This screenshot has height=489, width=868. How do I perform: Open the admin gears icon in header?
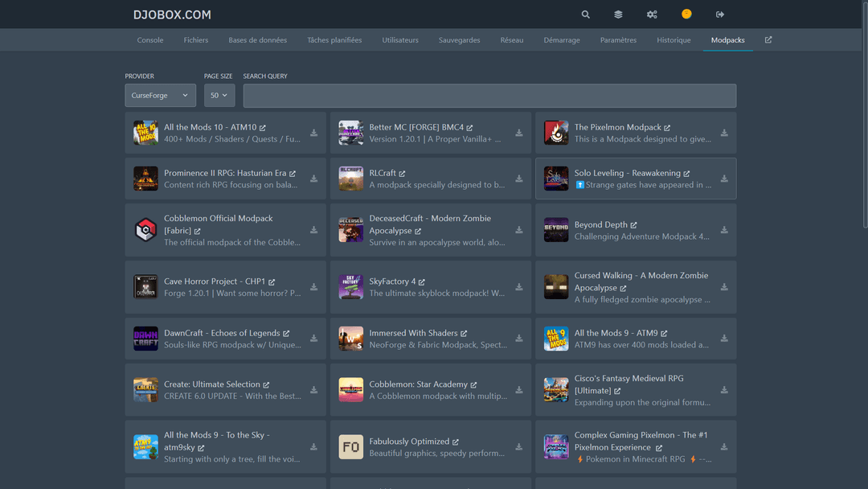652,14
